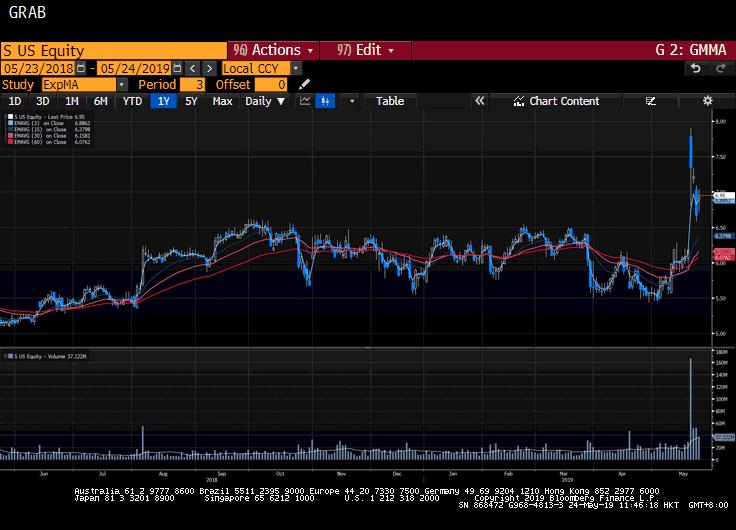Screen dimensions: 736x530
Task: Click the annotate edit icon near gear
Action: [651, 101]
